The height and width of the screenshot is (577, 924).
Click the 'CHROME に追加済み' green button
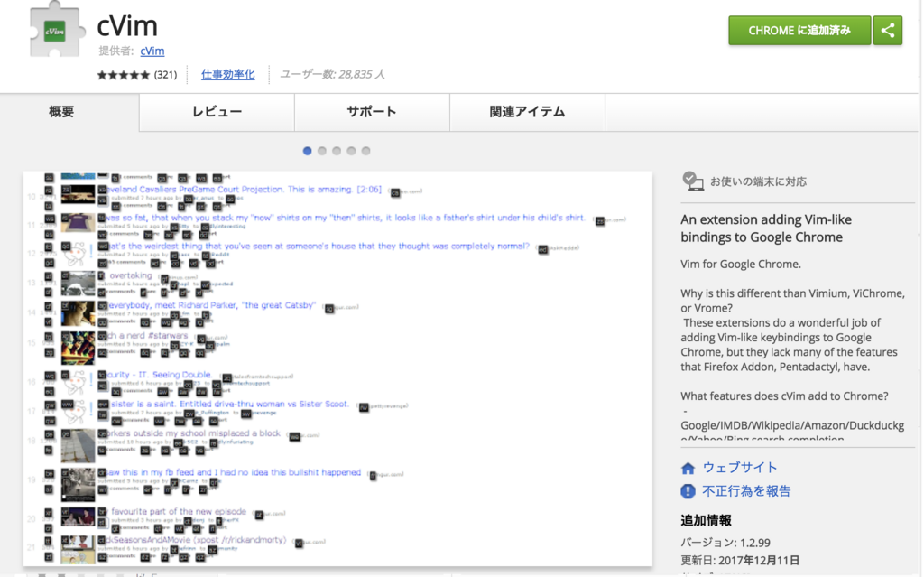(x=799, y=30)
